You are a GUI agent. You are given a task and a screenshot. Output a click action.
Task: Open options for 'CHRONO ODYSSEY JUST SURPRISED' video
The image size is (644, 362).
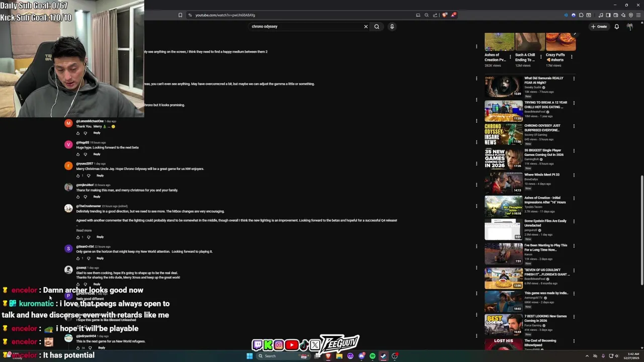tap(574, 126)
